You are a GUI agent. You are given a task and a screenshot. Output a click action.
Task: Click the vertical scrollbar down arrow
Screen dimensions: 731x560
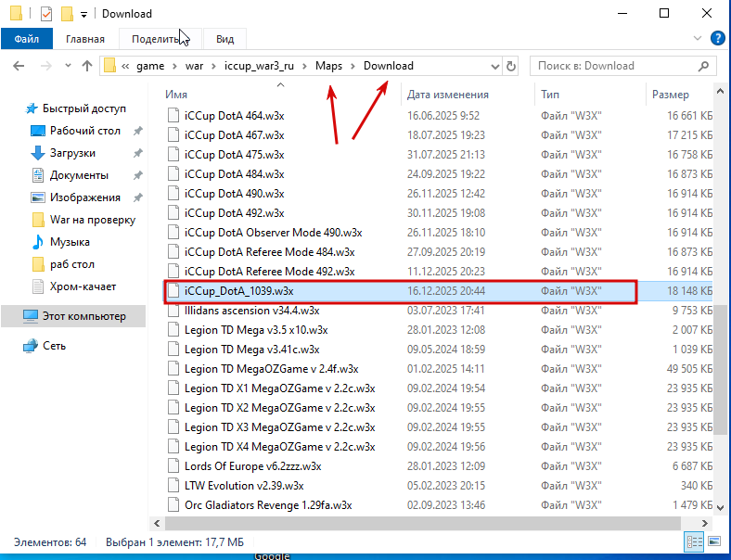[x=720, y=507]
